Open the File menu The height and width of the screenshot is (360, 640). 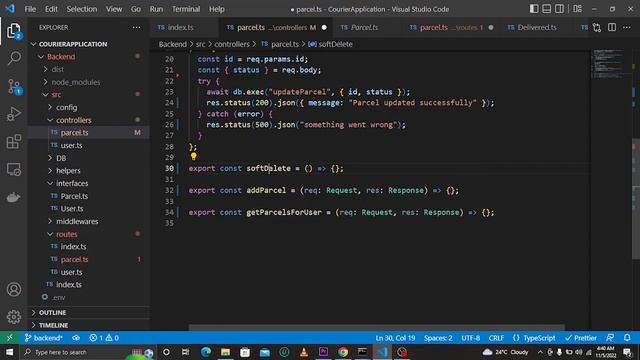pos(30,9)
